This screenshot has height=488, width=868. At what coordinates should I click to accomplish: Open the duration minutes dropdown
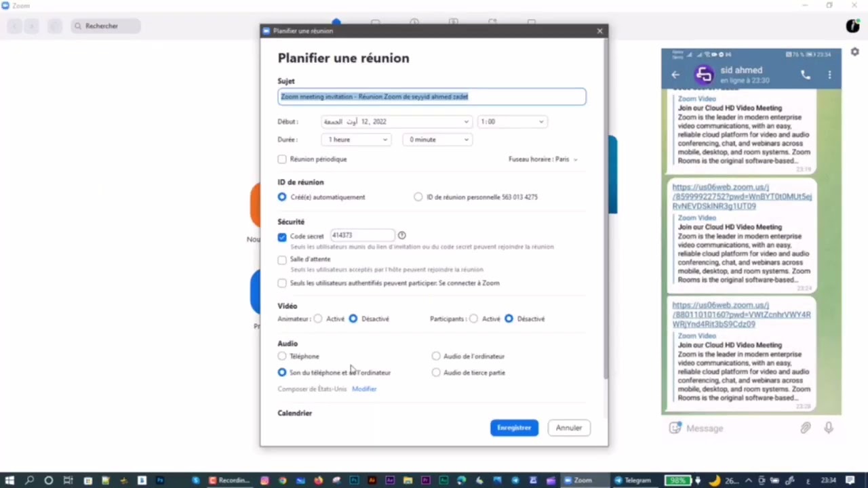tap(437, 140)
